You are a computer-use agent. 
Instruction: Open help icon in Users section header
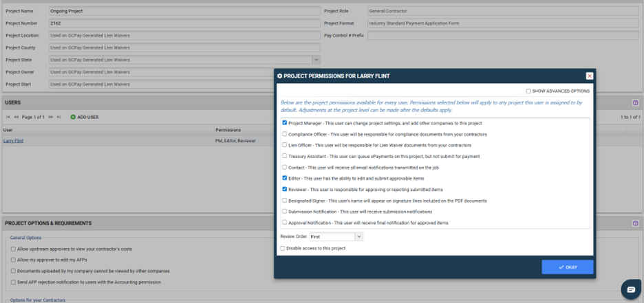pyautogui.click(x=635, y=103)
